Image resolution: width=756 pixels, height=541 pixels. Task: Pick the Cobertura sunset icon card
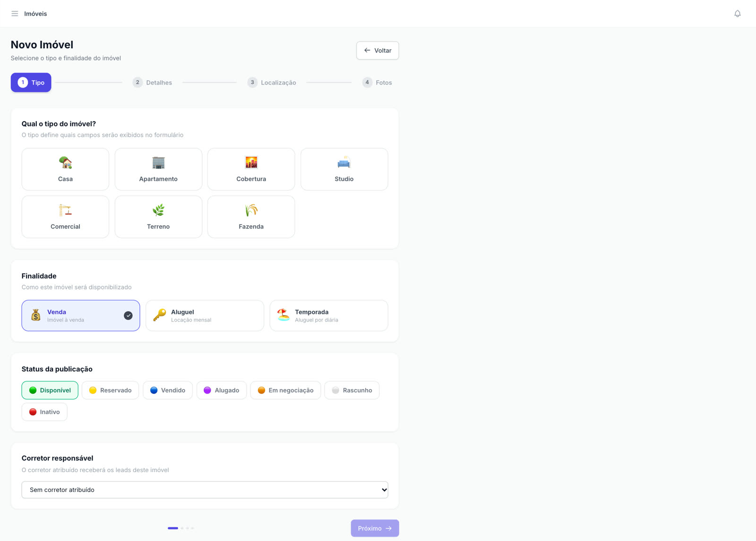coord(251,169)
